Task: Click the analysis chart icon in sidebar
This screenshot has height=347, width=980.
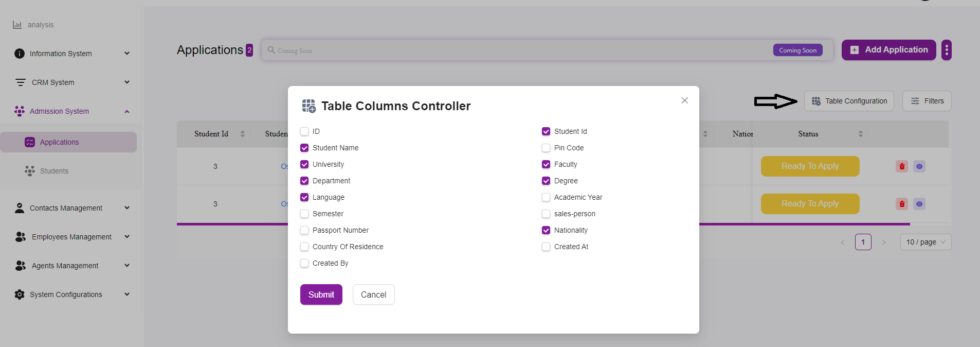Action: [17, 25]
